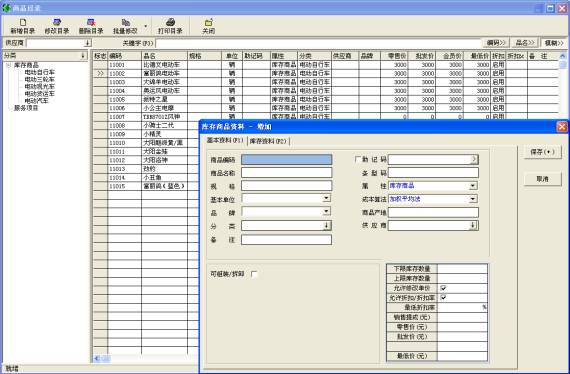Click the arrow button in 助记码 field
The height and width of the screenshot is (374, 570).
pos(474,159)
